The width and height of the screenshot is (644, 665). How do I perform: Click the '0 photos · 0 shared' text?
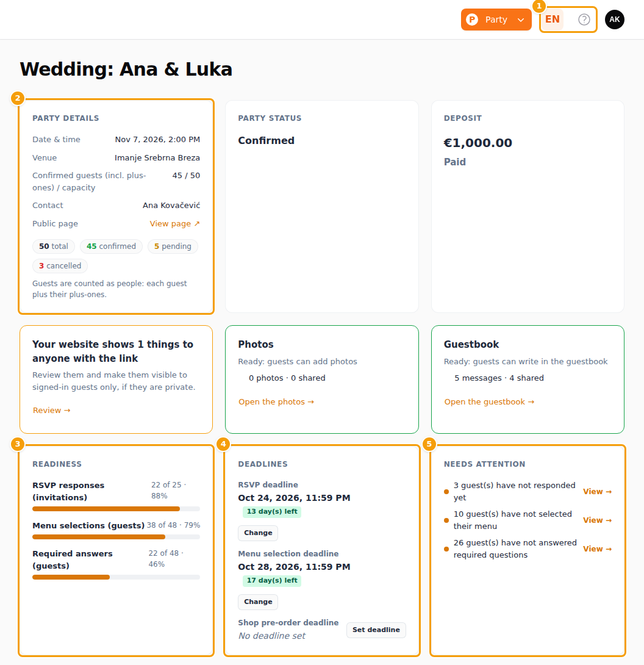pos(287,378)
